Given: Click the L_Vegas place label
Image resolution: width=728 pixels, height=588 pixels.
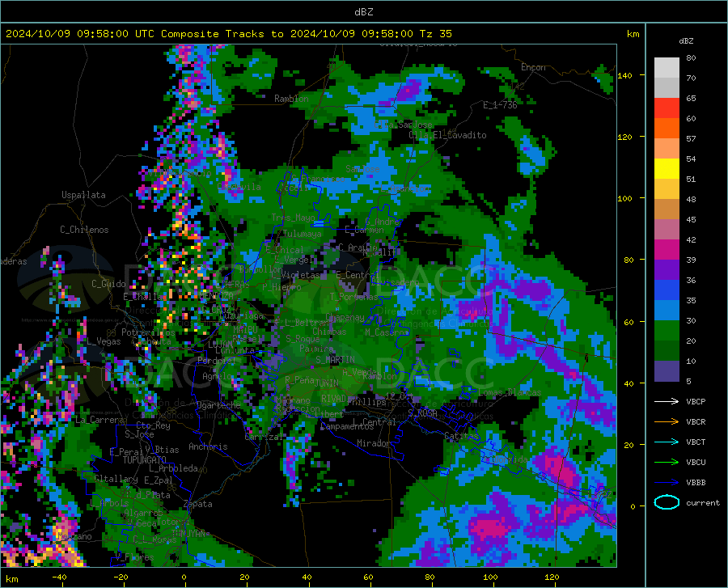Looking at the screenshot, I should 104,341.
